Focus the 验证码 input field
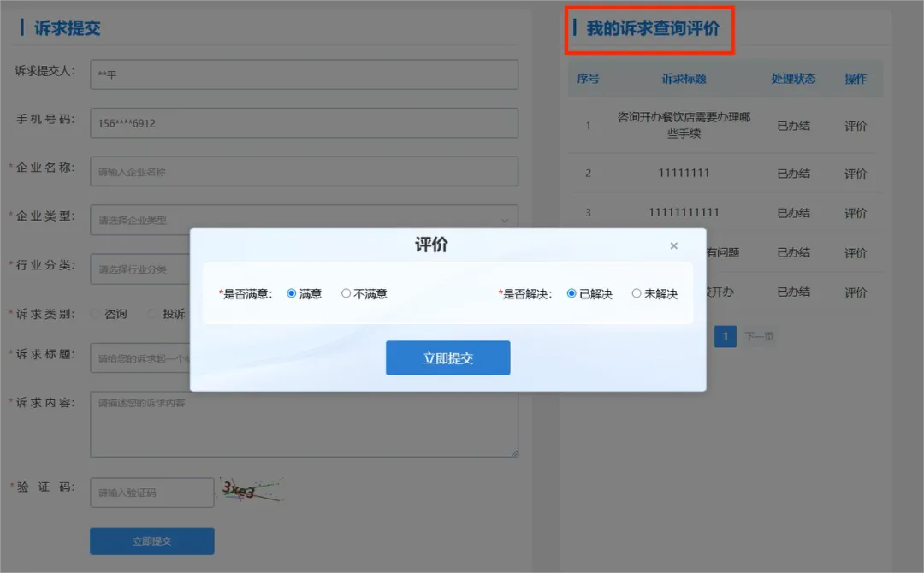The image size is (924, 573). click(x=151, y=493)
